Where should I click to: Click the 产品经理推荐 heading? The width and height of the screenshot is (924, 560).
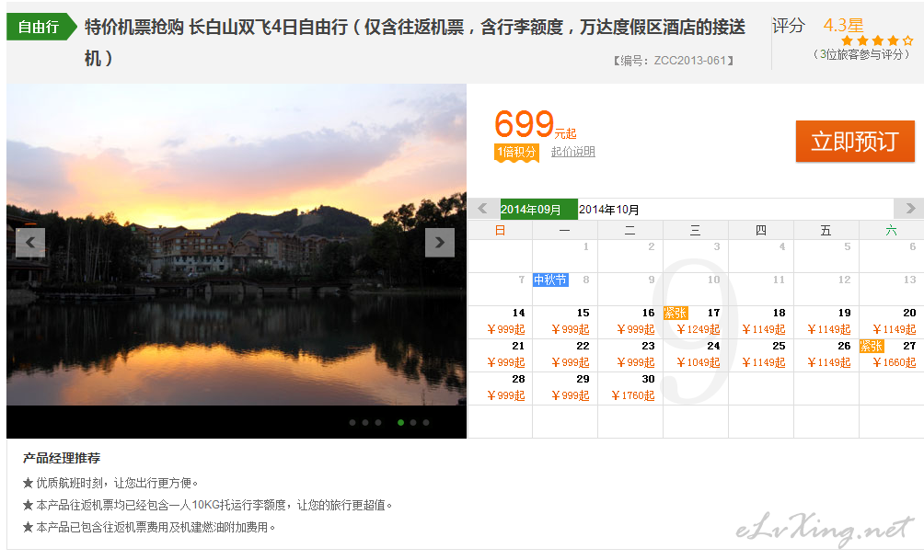(x=62, y=458)
